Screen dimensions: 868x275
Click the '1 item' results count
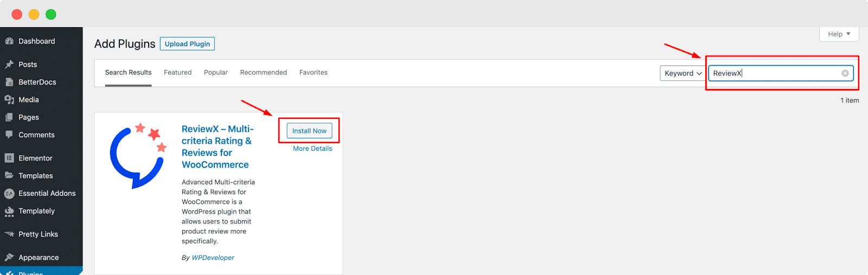[x=850, y=100]
